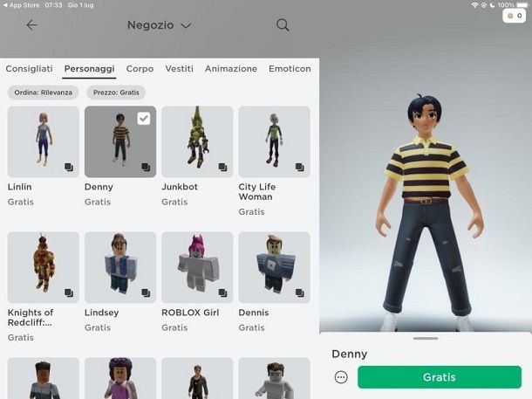Click the ROBLOX Girl name label
Viewport: 532px width, 399px height.
(190, 313)
